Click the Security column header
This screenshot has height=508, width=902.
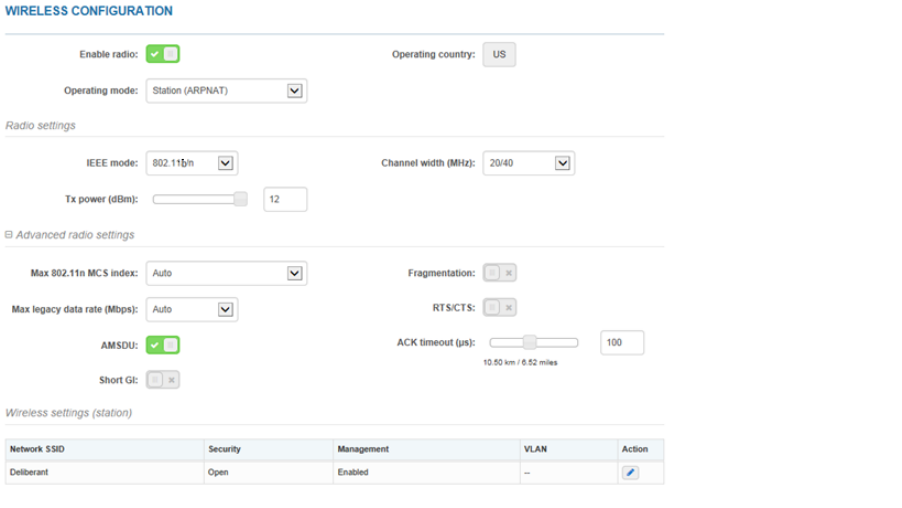[x=224, y=450]
